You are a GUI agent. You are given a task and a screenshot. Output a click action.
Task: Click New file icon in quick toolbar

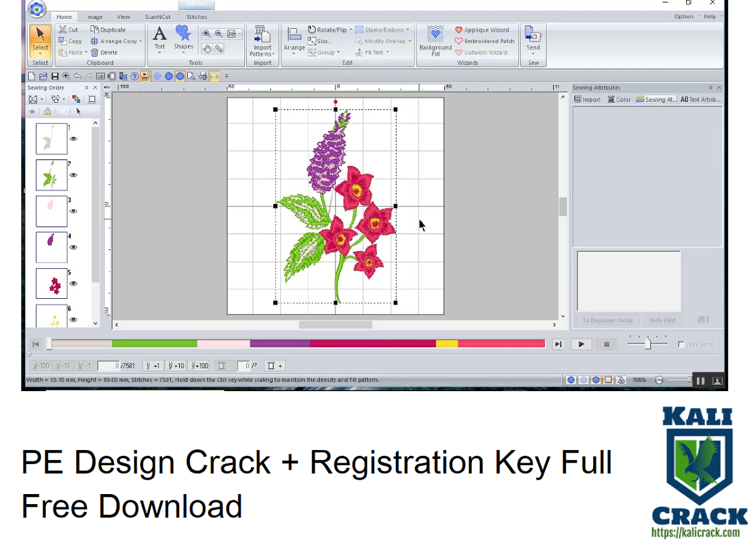coord(33,76)
